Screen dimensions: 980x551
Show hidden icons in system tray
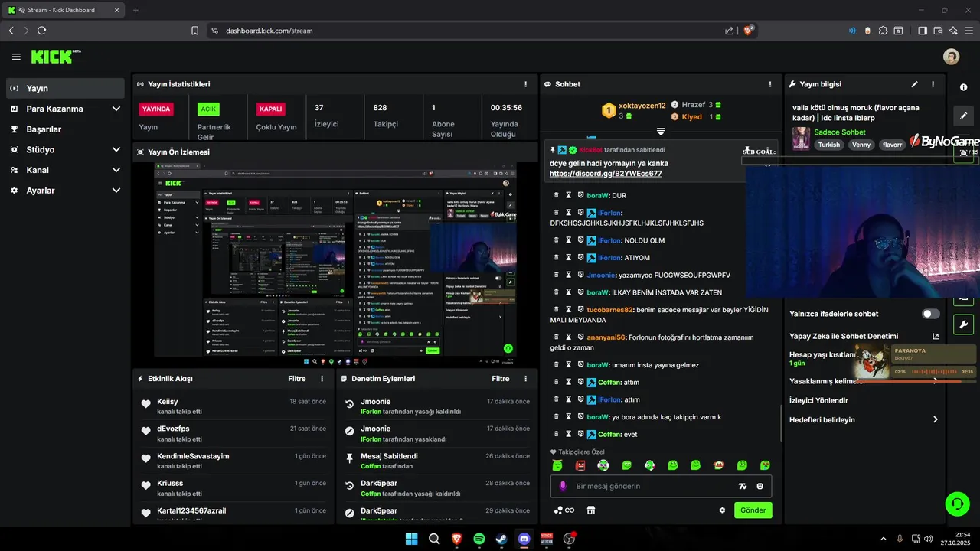coord(883,539)
